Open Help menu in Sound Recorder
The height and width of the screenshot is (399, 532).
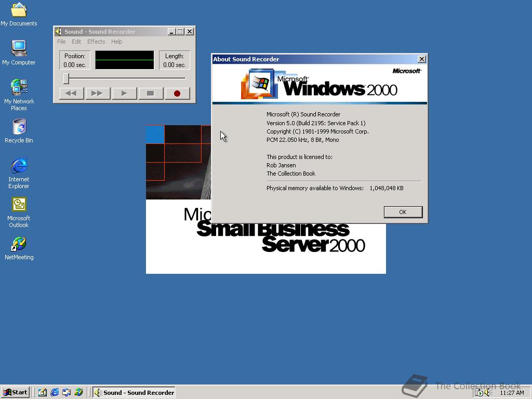point(116,42)
